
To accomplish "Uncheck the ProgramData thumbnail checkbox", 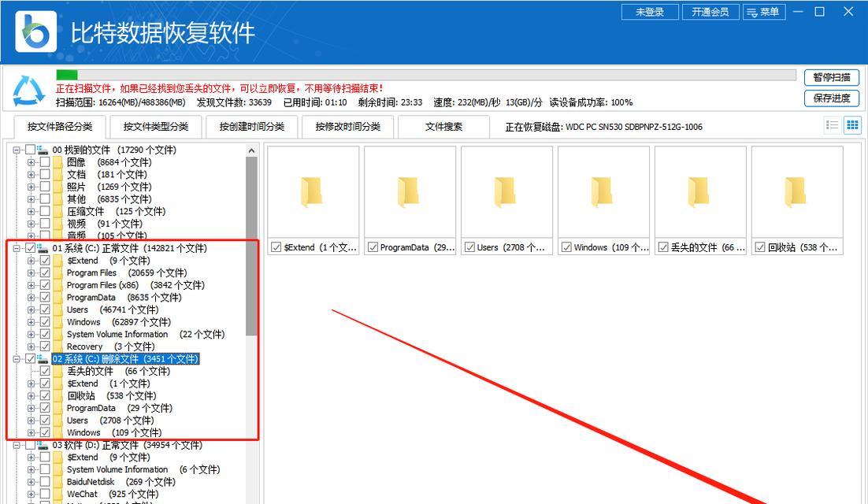I will coord(373,247).
